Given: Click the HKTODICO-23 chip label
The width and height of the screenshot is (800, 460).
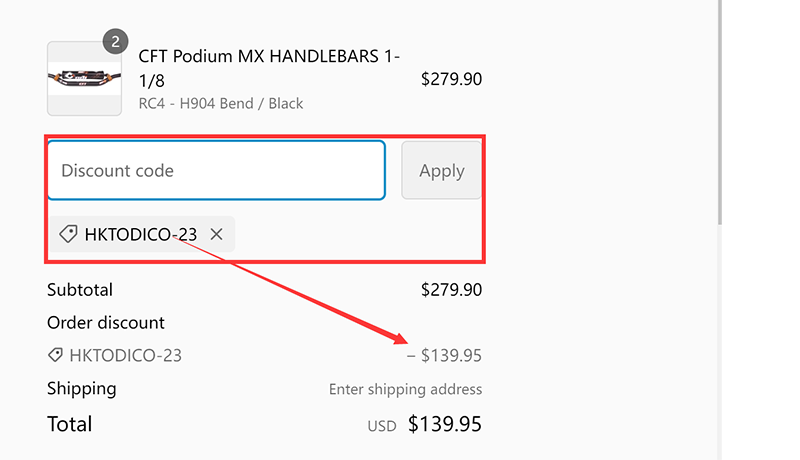Looking at the screenshot, I should (x=140, y=235).
